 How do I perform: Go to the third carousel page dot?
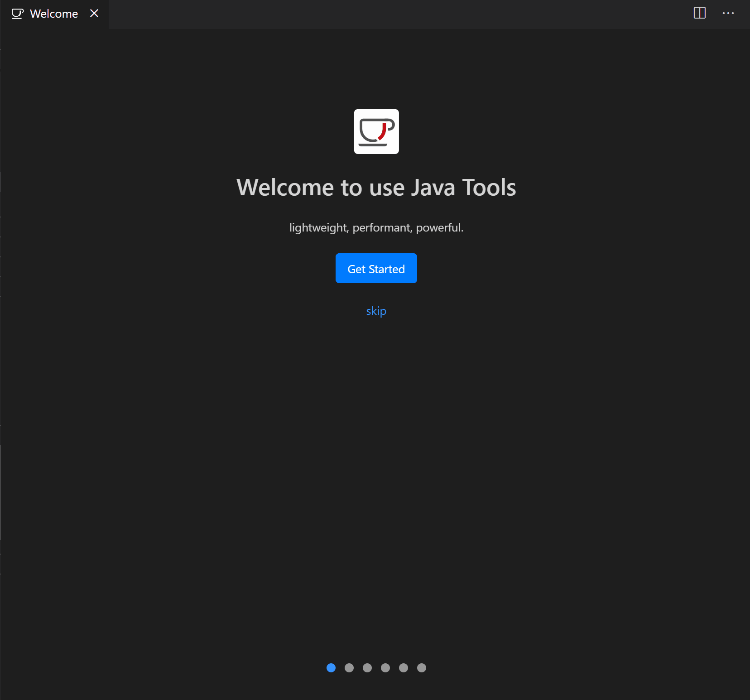click(x=367, y=668)
